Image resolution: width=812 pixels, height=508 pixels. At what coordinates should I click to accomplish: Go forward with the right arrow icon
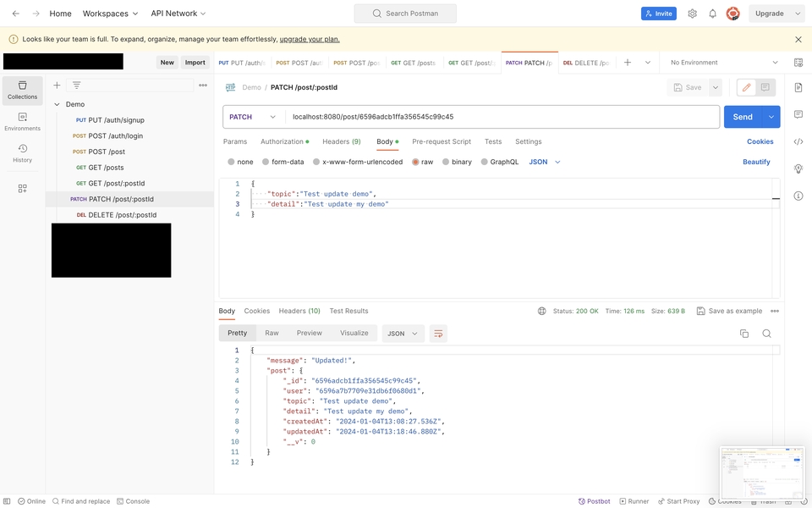tap(36, 14)
